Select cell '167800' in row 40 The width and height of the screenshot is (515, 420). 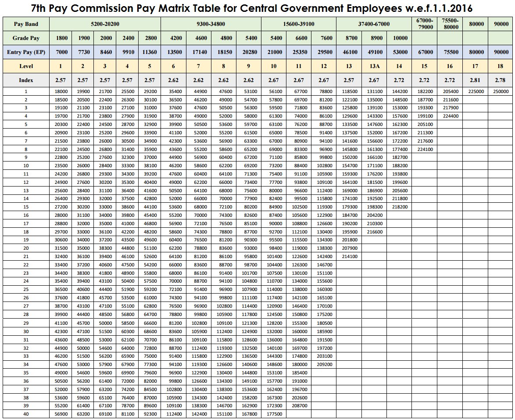(249, 414)
